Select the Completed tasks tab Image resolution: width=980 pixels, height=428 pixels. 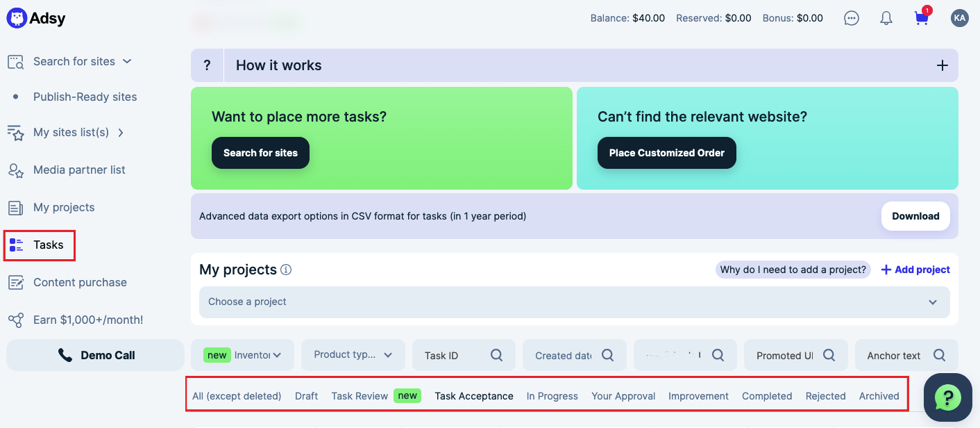(766, 396)
